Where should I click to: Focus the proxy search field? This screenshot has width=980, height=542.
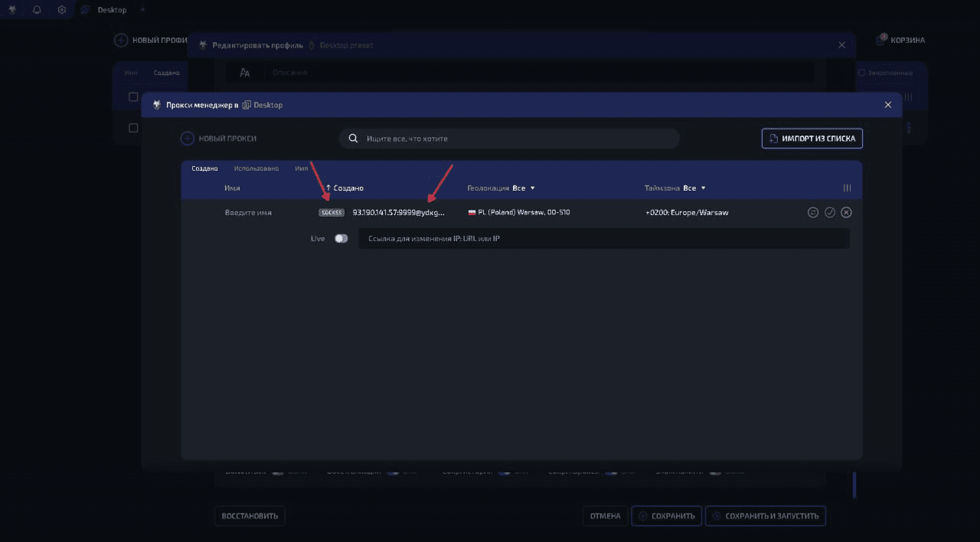pyautogui.click(x=509, y=139)
